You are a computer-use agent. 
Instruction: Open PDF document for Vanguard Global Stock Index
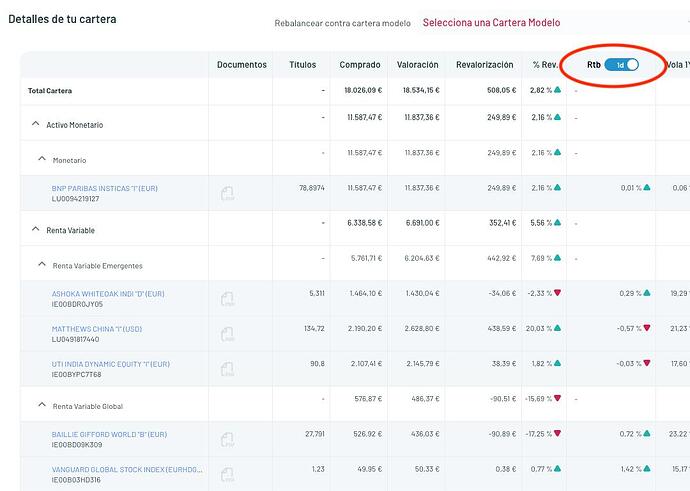click(227, 475)
